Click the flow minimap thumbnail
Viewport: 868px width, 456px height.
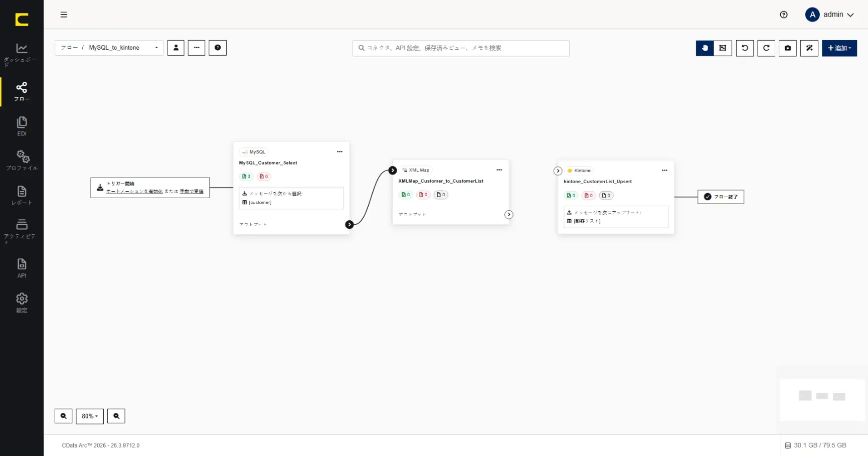click(822, 400)
